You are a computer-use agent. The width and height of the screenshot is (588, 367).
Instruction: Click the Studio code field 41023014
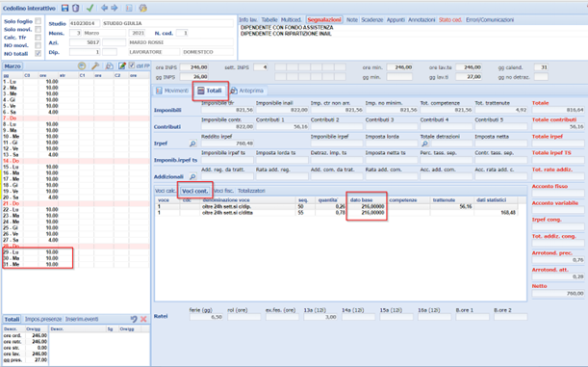point(85,23)
